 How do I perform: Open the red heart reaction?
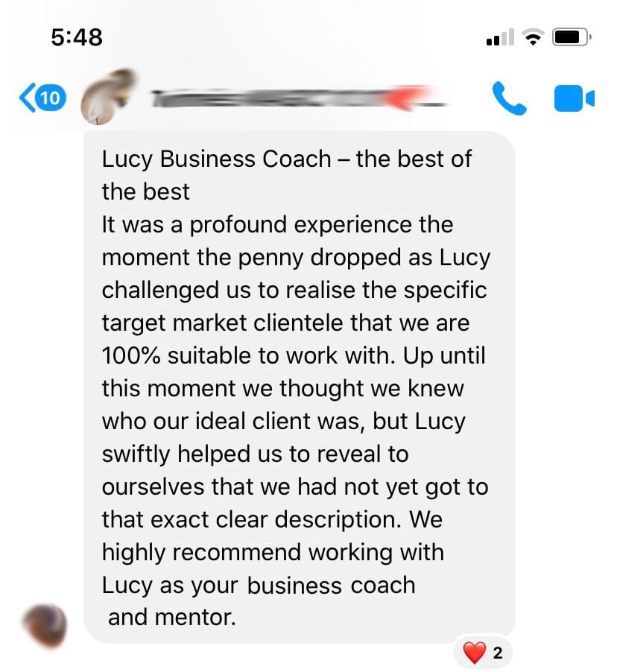click(x=474, y=653)
